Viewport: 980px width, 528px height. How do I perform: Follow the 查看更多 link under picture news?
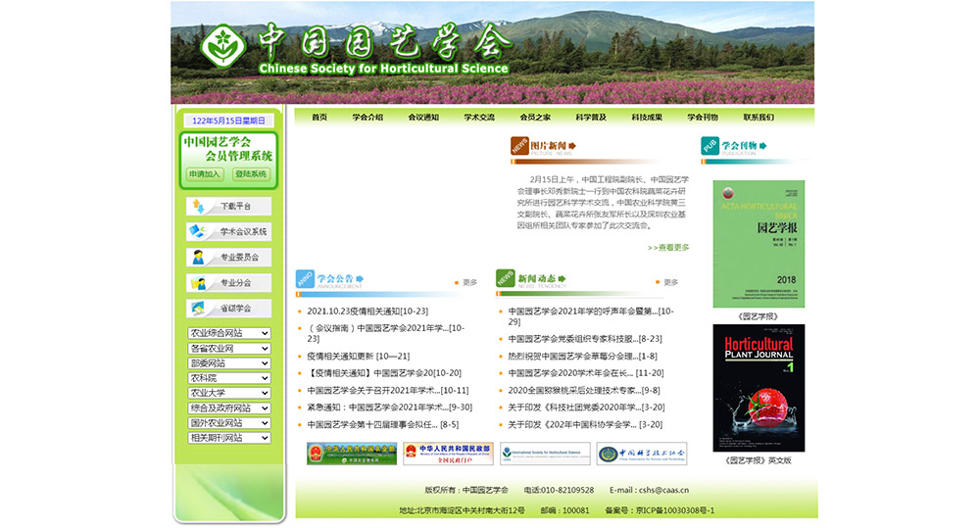[x=668, y=248]
